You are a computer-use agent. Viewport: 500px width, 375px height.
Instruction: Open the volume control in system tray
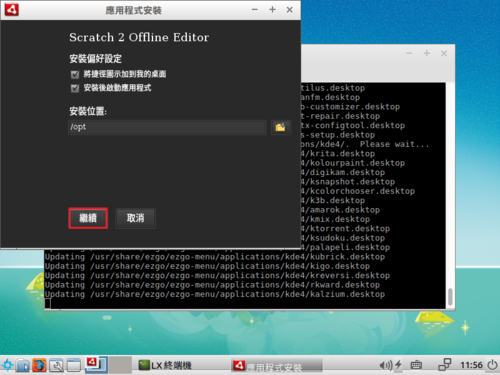point(385,366)
